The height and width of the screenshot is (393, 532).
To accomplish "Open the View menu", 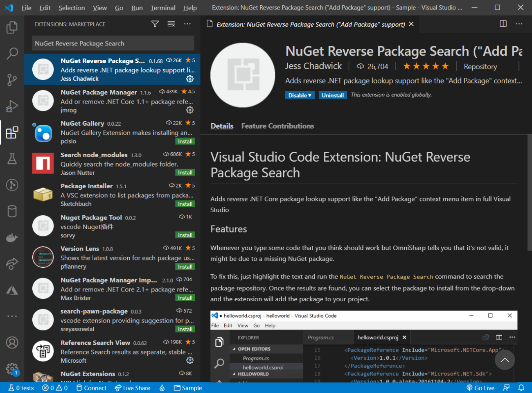I will [x=100, y=8].
